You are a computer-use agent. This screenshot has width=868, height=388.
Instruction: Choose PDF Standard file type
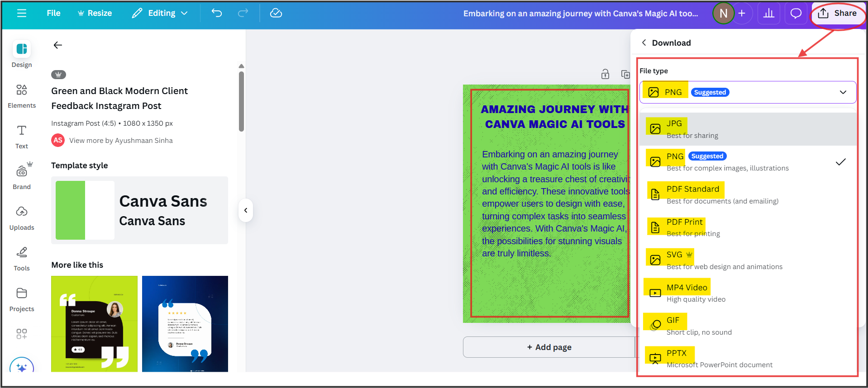click(748, 194)
